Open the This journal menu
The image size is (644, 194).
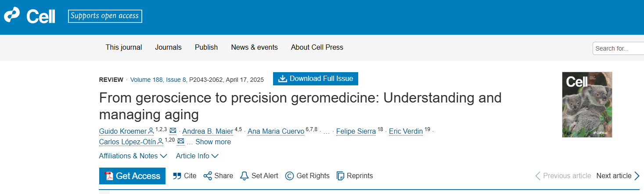(x=124, y=48)
